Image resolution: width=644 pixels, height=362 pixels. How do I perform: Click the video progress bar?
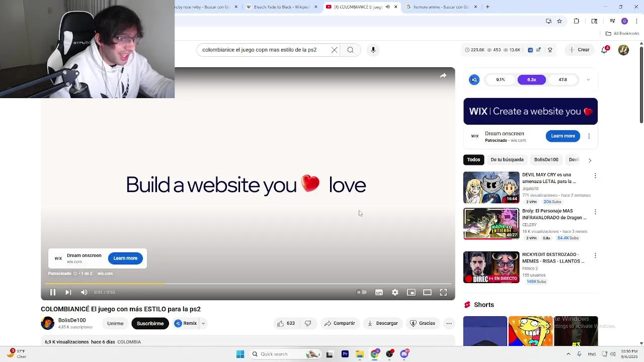pyautogui.click(x=248, y=284)
